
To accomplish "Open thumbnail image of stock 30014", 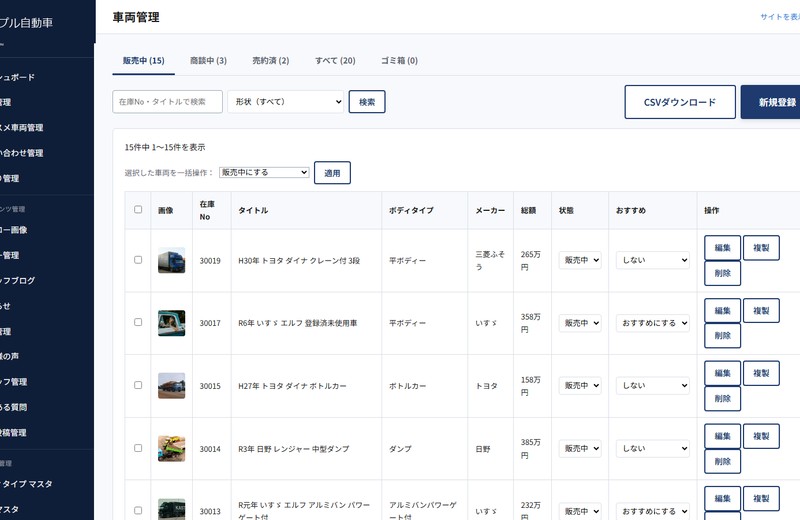I will pos(171,449).
